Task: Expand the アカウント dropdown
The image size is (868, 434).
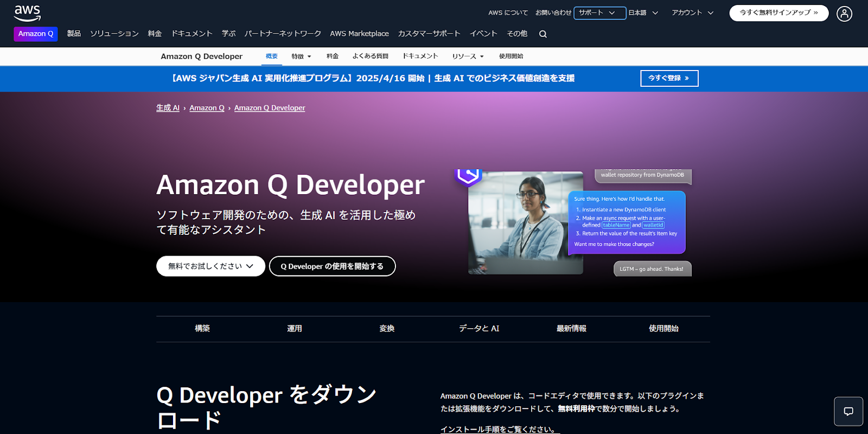Action: click(x=693, y=12)
